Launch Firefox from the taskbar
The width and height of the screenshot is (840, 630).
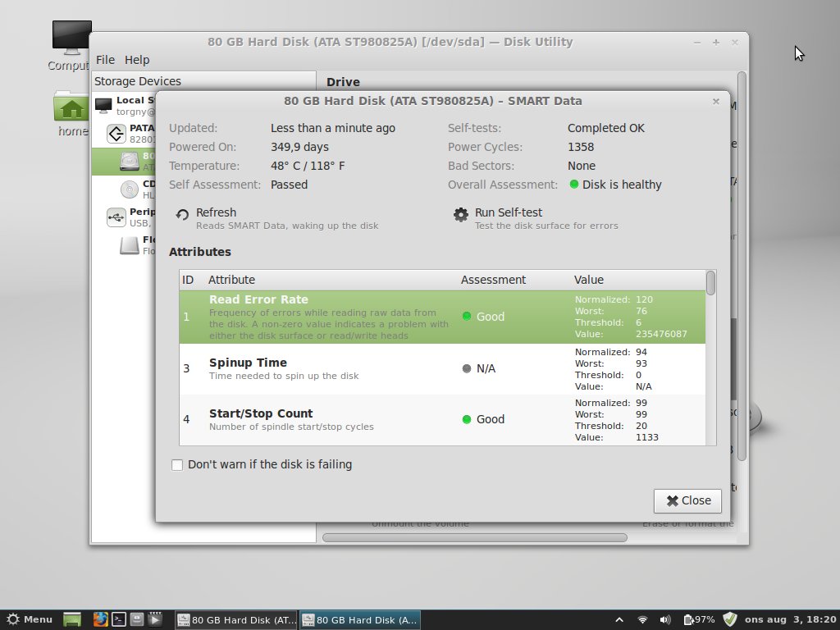(100, 620)
